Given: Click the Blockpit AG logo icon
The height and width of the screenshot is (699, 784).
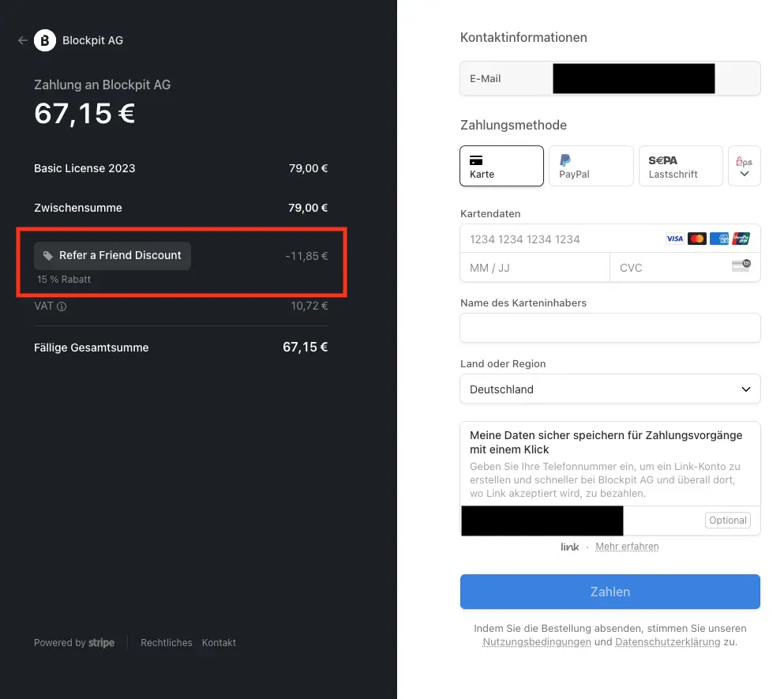Looking at the screenshot, I should tap(45, 40).
